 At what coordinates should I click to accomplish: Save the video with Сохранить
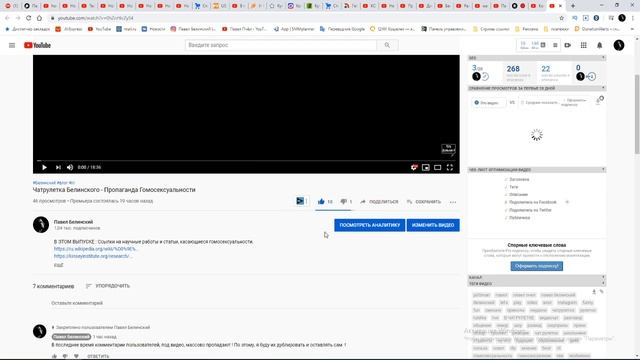click(424, 202)
